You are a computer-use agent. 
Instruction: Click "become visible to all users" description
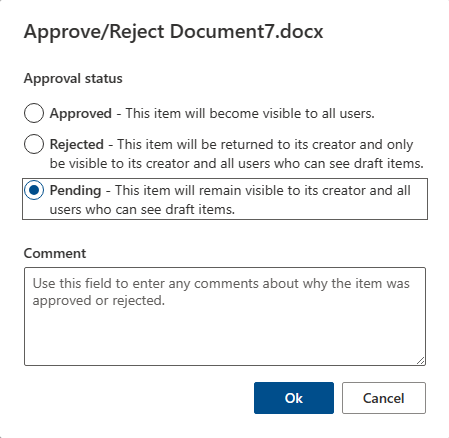(x=292, y=113)
